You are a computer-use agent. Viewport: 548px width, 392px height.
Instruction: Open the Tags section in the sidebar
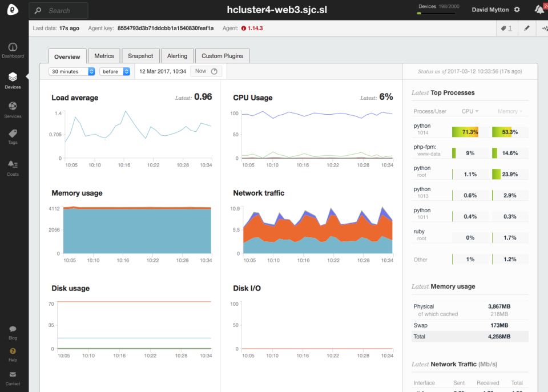coord(13,136)
